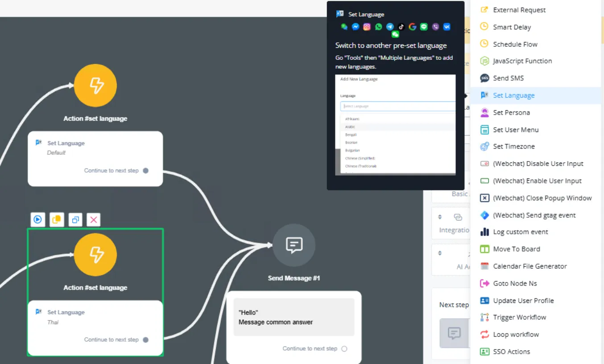
Task: Choose Update User Profile action
Action: point(536,301)
